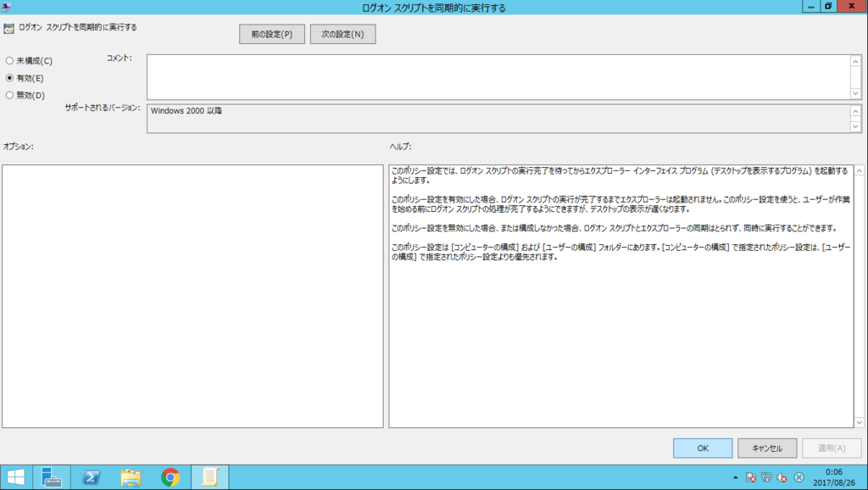Confirm with the OK button
Image resolution: width=868 pixels, height=490 pixels.
[703, 448]
